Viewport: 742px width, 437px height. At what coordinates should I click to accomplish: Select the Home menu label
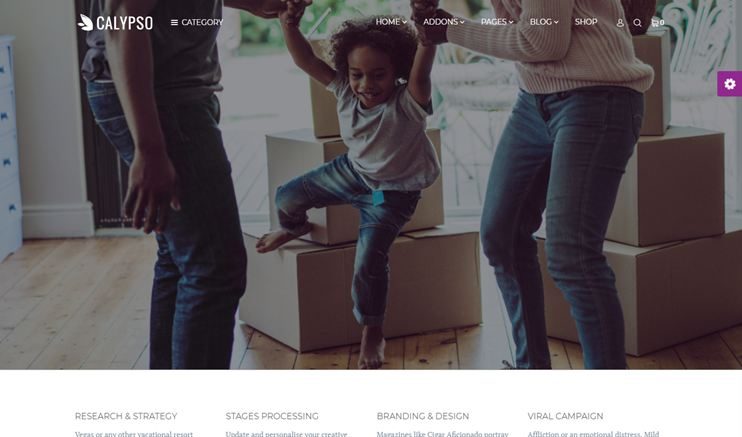(388, 22)
